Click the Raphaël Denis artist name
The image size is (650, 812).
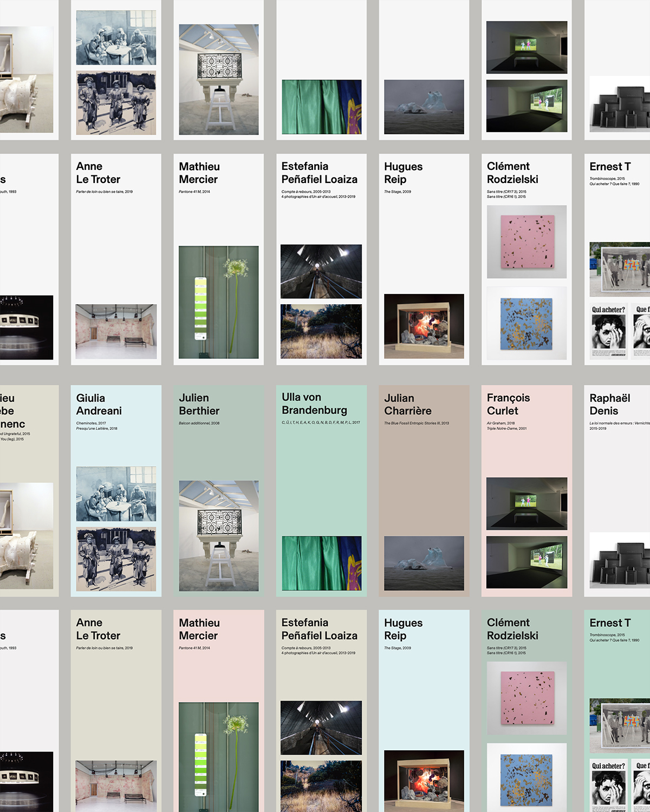point(609,404)
